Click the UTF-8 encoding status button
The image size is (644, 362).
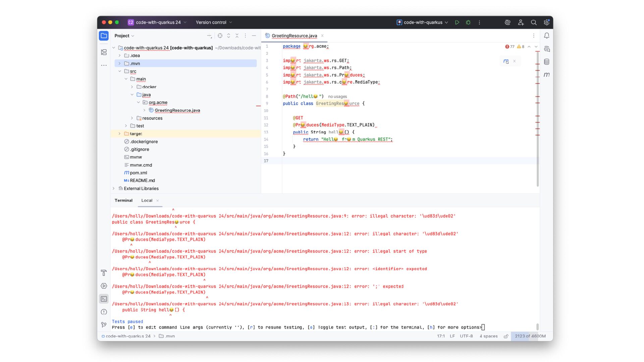click(x=466, y=336)
